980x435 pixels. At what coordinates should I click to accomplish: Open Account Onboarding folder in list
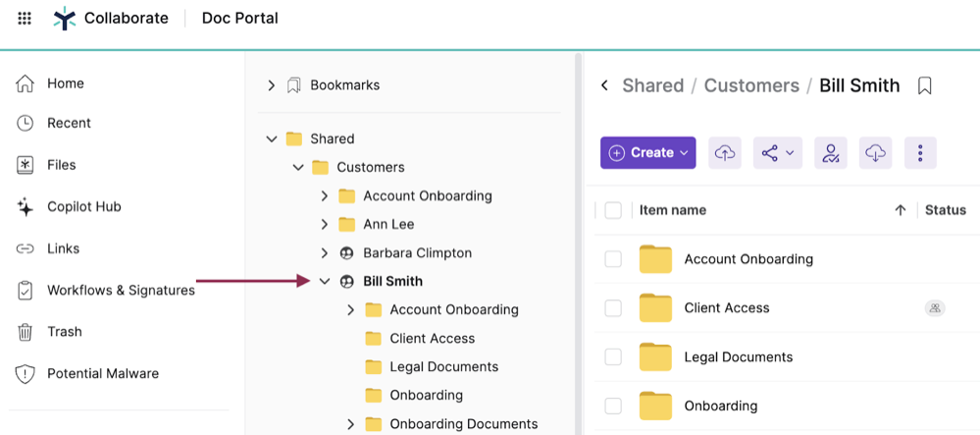[748, 259]
